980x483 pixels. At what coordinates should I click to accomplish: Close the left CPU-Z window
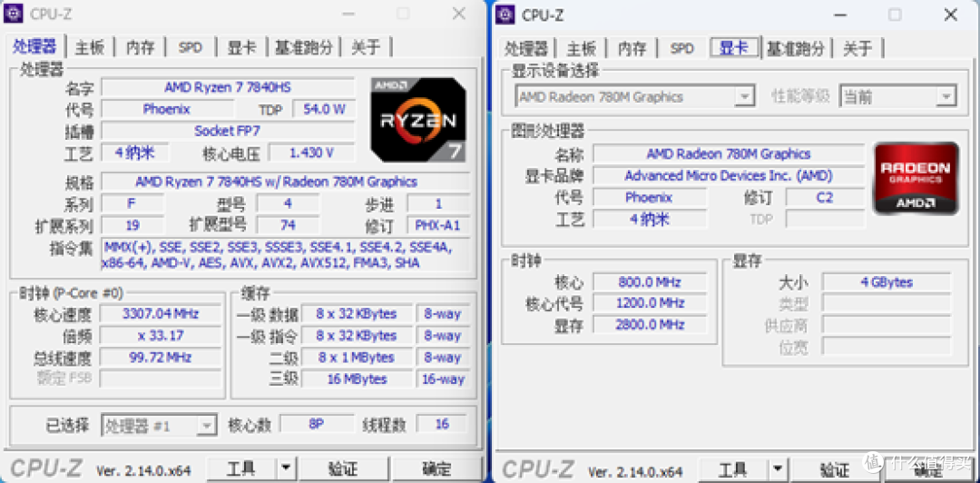point(459,14)
